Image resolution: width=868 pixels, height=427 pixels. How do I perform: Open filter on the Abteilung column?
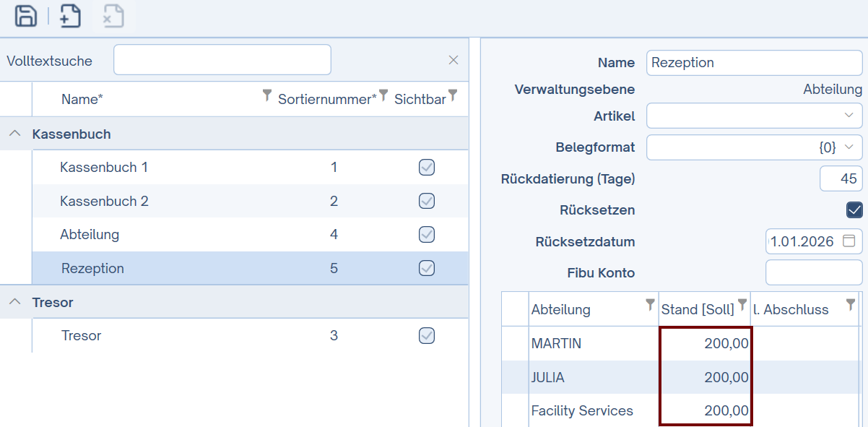tap(650, 305)
